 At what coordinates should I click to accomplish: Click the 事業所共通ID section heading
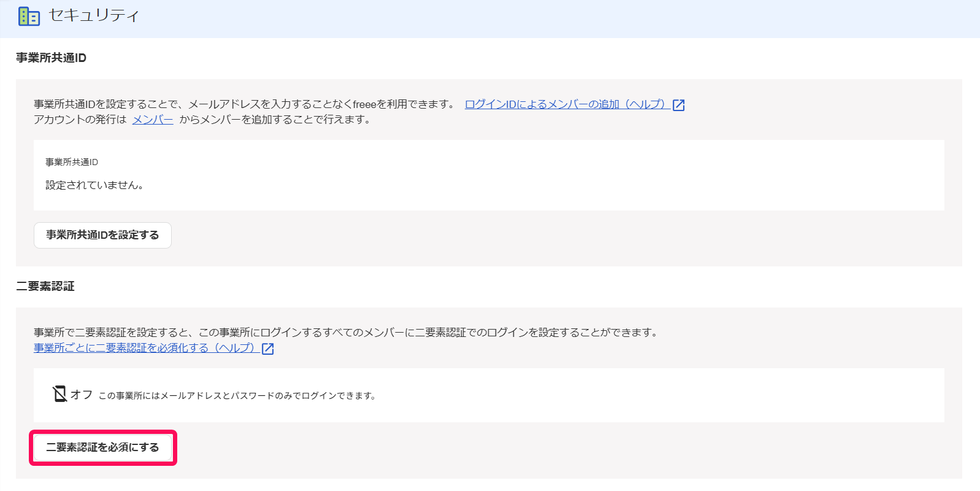click(51, 58)
